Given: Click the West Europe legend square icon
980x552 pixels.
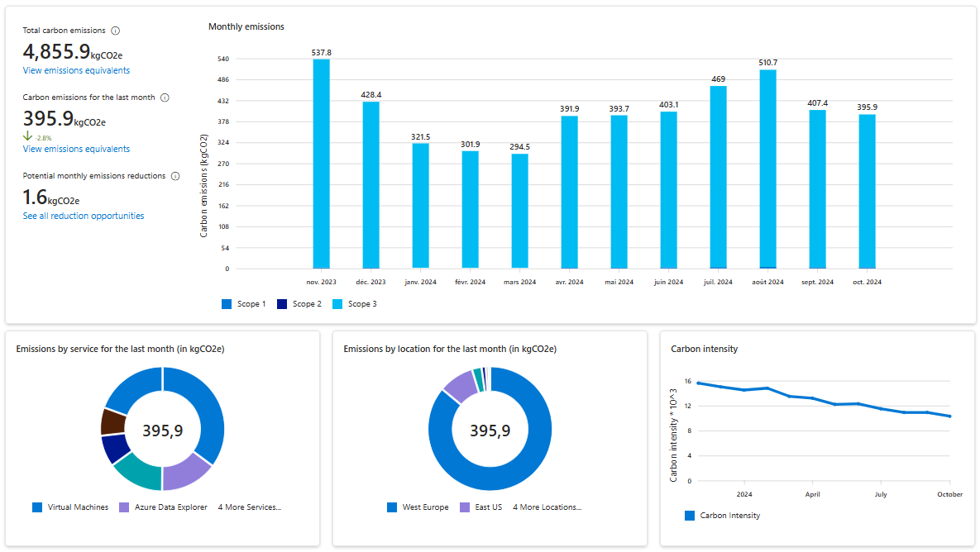Looking at the screenshot, I should tap(392, 507).
